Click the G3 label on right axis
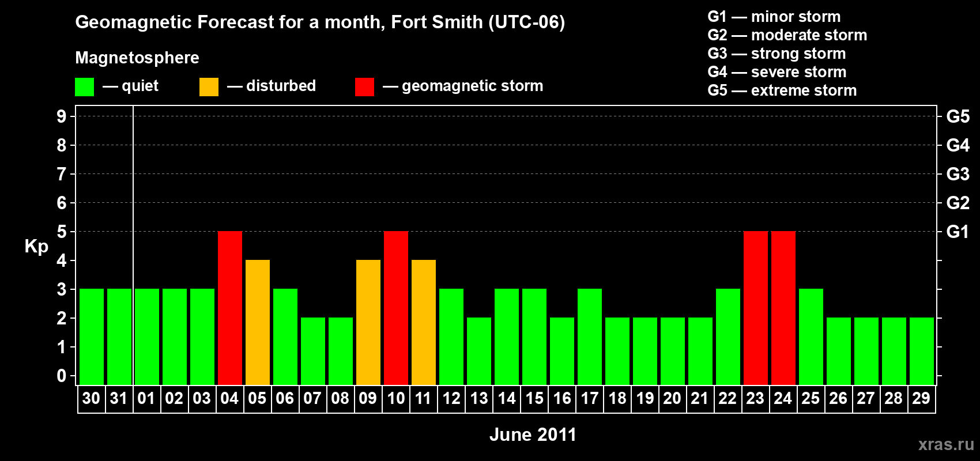The width and height of the screenshot is (980, 461). (958, 174)
